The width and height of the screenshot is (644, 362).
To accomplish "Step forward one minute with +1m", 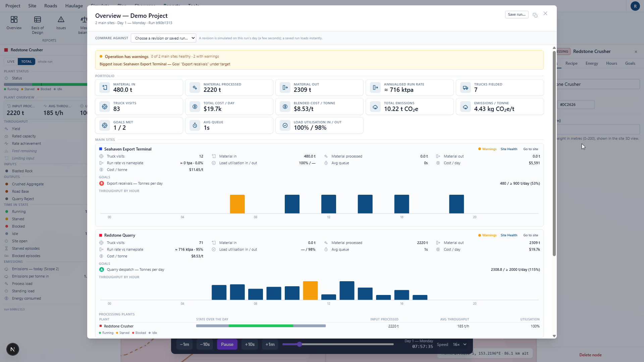I will pyautogui.click(x=270, y=345).
